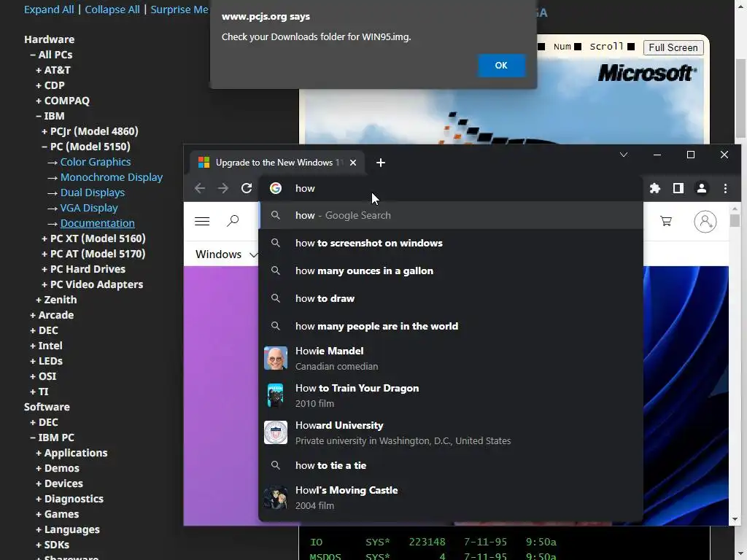
Task: Open the Chrome profile avatar icon
Action: point(701,188)
